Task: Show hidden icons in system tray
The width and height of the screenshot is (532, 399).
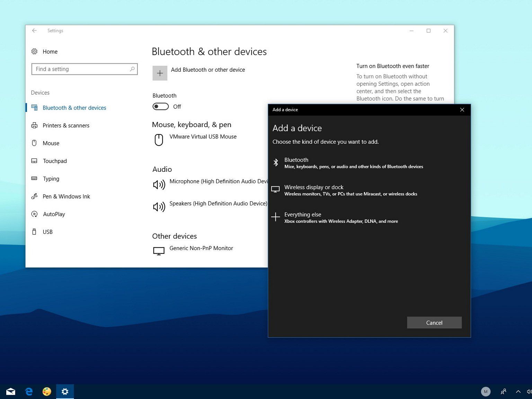Action: [x=518, y=391]
